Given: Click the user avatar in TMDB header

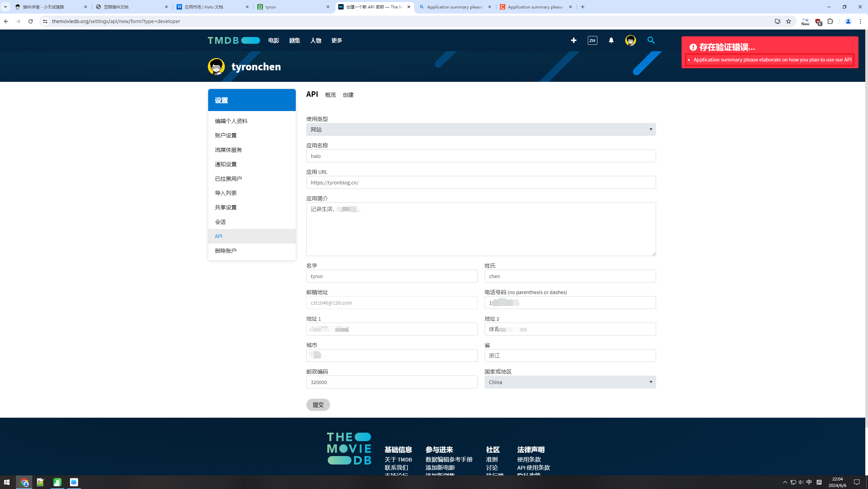Looking at the screenshot, I should click(630, 40).
